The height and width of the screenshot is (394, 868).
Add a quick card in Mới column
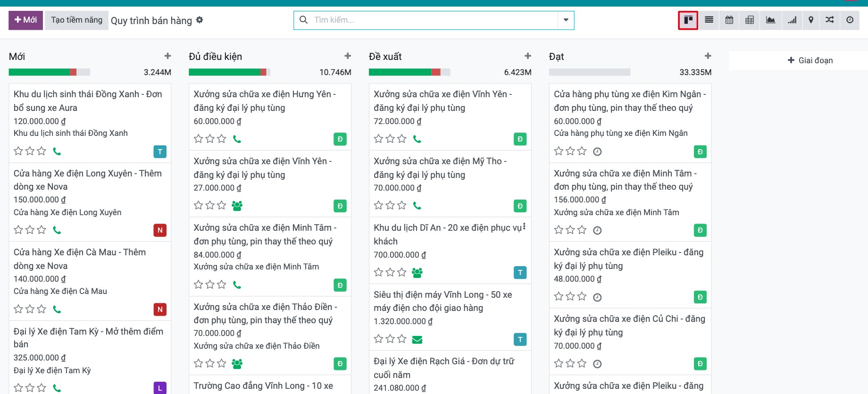167,56
